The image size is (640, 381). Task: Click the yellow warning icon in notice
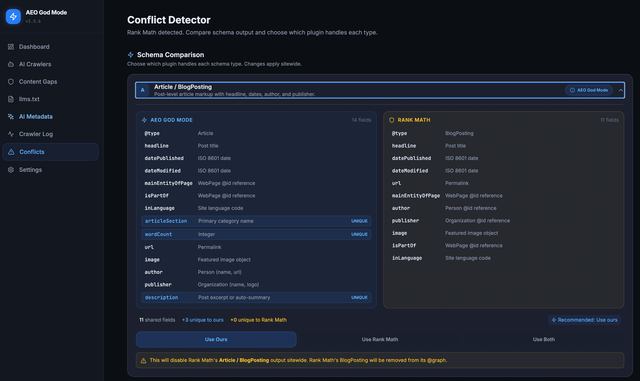(143, 361)
